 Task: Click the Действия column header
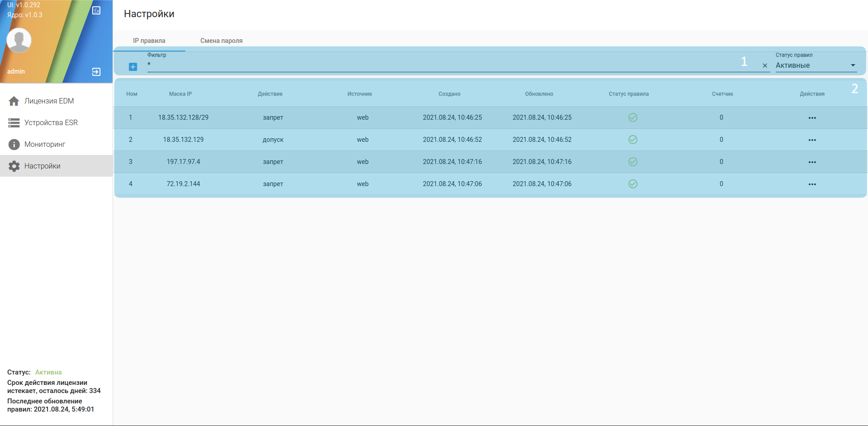pos(812,94)
